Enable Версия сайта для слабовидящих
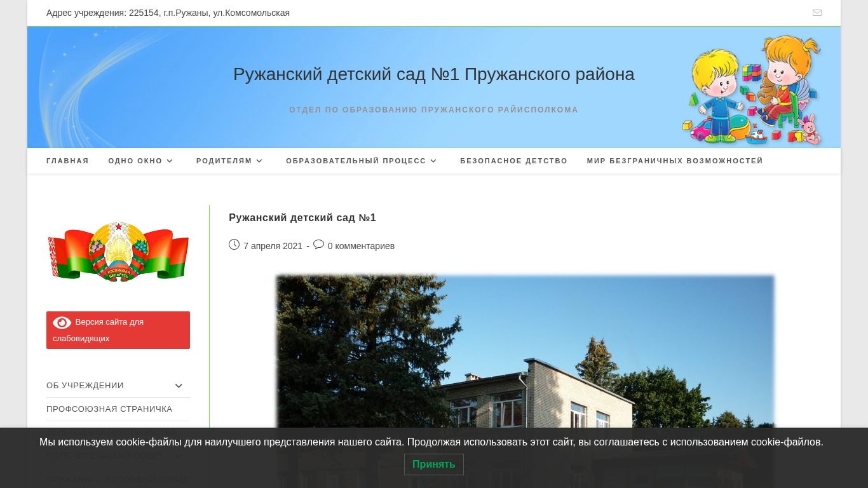 (118, 330)
